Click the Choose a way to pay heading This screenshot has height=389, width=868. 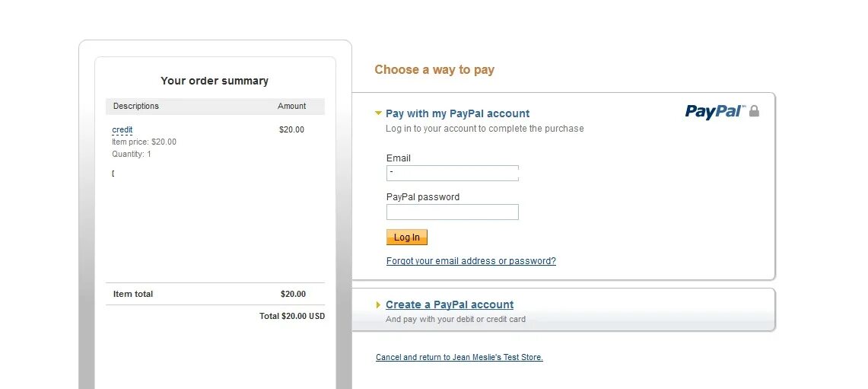coord(434,70)
